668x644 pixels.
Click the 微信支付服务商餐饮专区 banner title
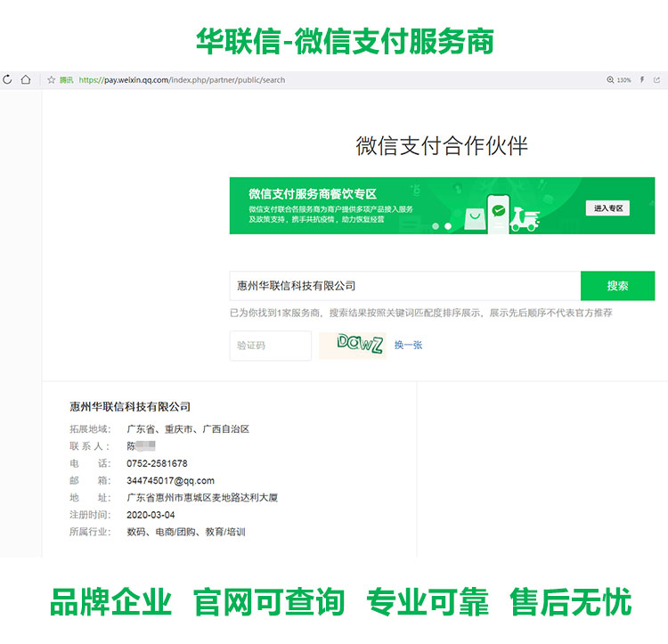[313, 194]
